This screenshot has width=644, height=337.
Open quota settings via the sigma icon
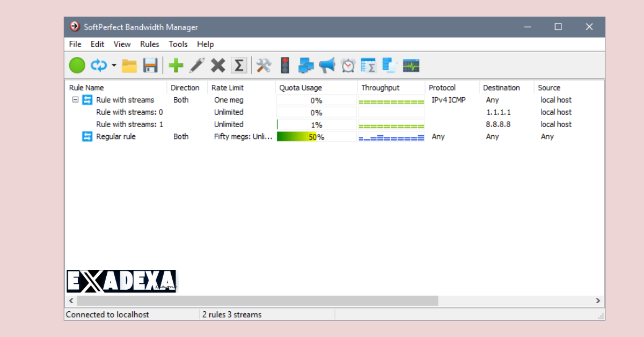(239, 65)
